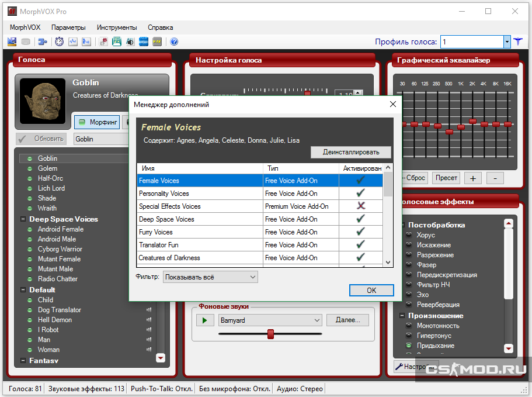Click the speaker icon in the toolbar

click(130, 42)
